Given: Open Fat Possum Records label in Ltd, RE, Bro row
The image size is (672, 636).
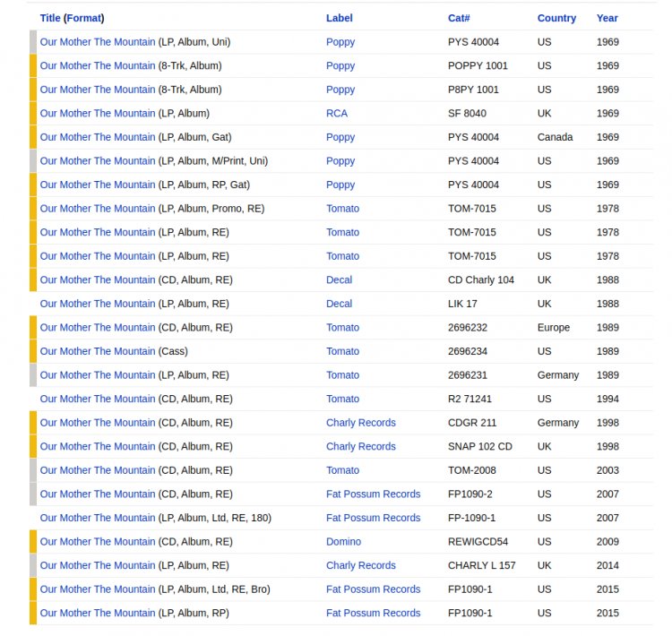Looking at the screenshot, I should tap(374, 589).
